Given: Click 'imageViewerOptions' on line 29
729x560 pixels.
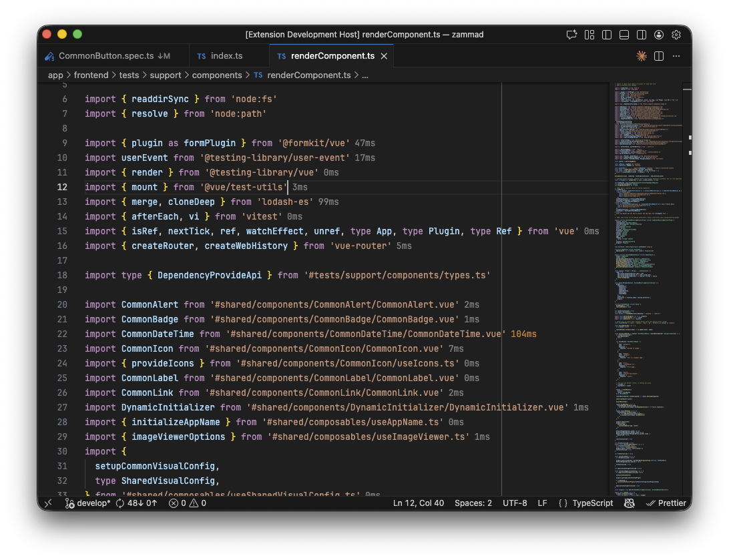Looking at the screenshot, I should pos(178,437).
